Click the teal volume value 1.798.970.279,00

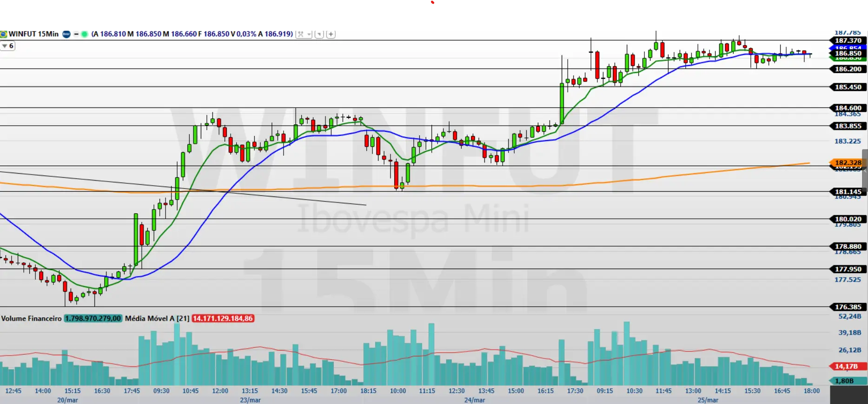pos(93,318)
